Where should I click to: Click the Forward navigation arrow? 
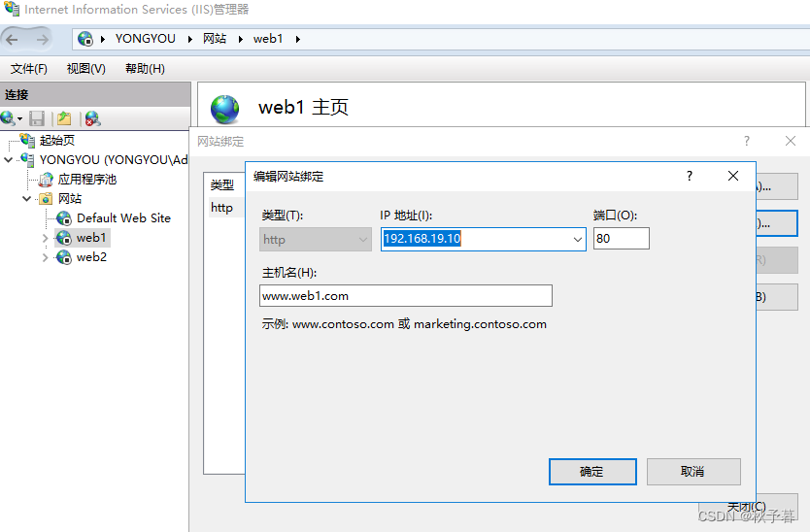point(43,39)
